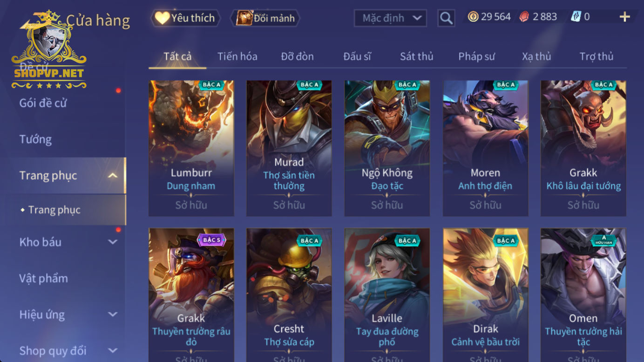Click the gold coin balance icon

473,17
